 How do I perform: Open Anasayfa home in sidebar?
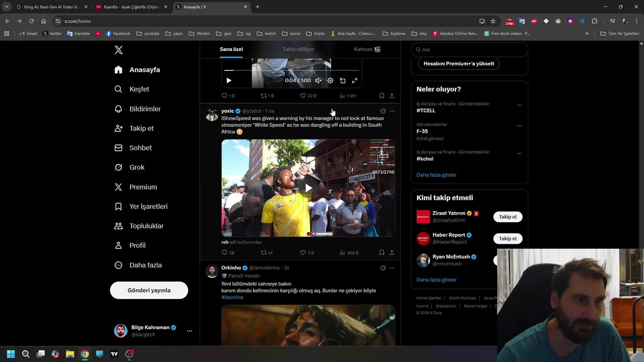(x=137, y=70)
